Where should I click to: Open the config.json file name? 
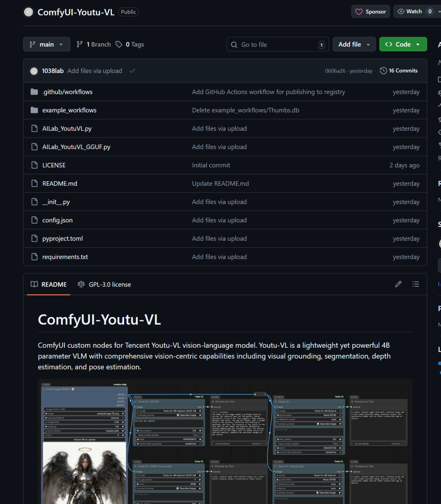pos(58,220)
